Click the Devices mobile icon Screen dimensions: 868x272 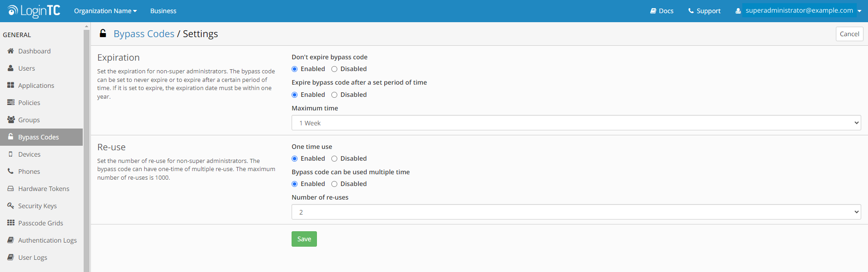pyautogui.click(x=10, y=154)
